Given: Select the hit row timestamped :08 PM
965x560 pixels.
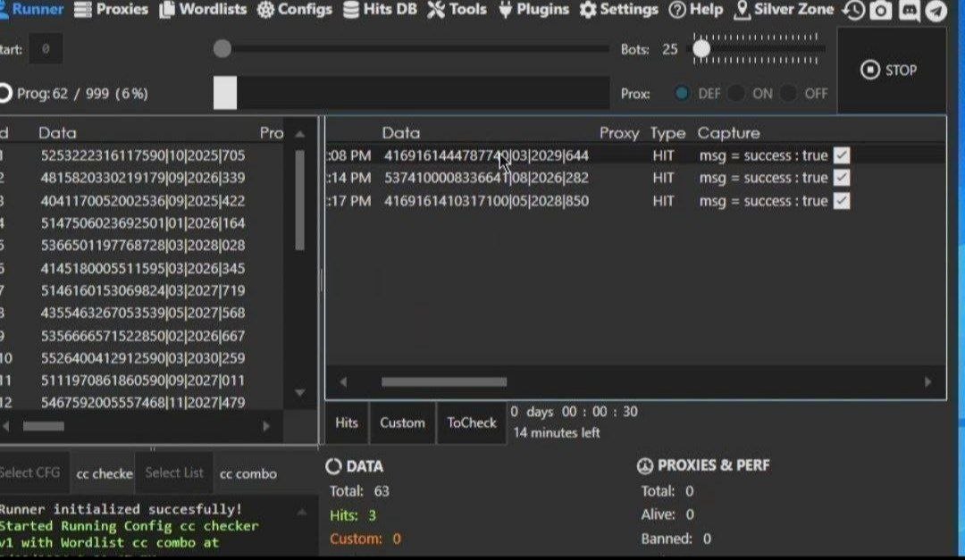Looking at the screenshot, I should [x=635, y=155].
